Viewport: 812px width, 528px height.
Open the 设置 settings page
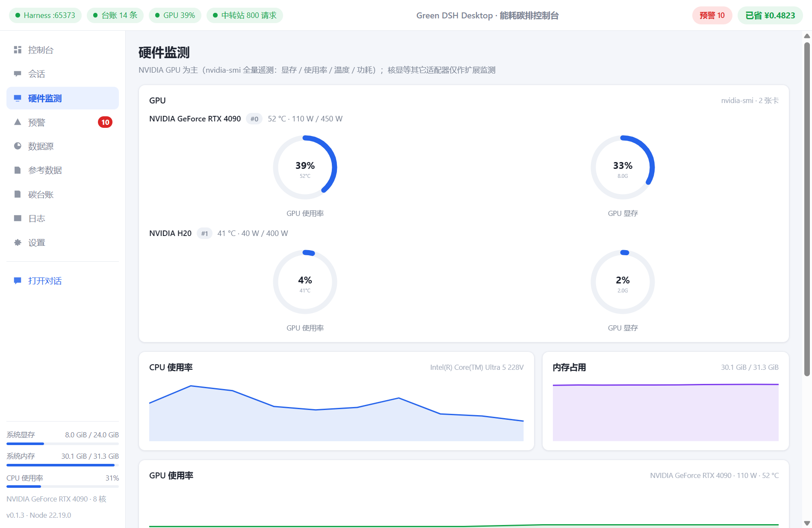[62, 242]
